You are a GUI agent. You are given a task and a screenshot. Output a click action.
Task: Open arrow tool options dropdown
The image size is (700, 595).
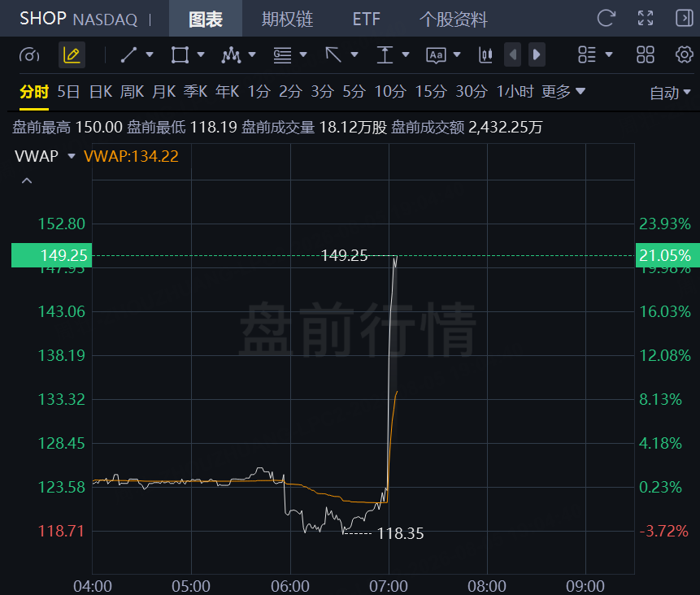click(354, 55)
